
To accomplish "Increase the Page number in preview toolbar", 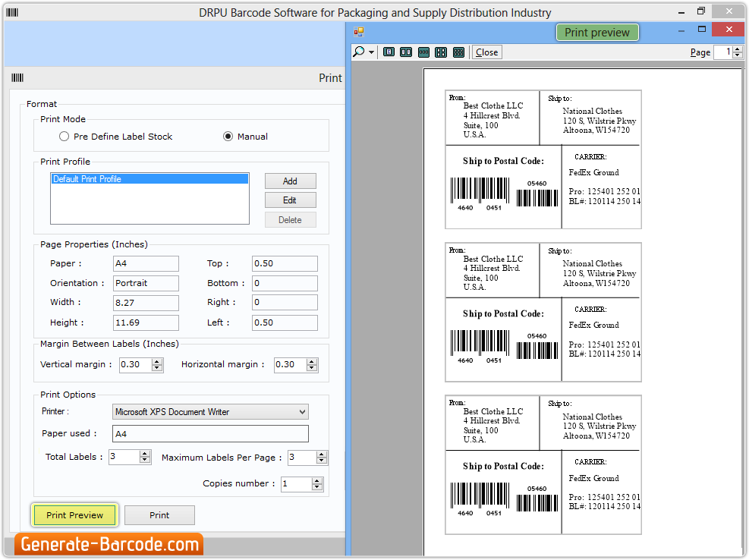I will 738,49.
